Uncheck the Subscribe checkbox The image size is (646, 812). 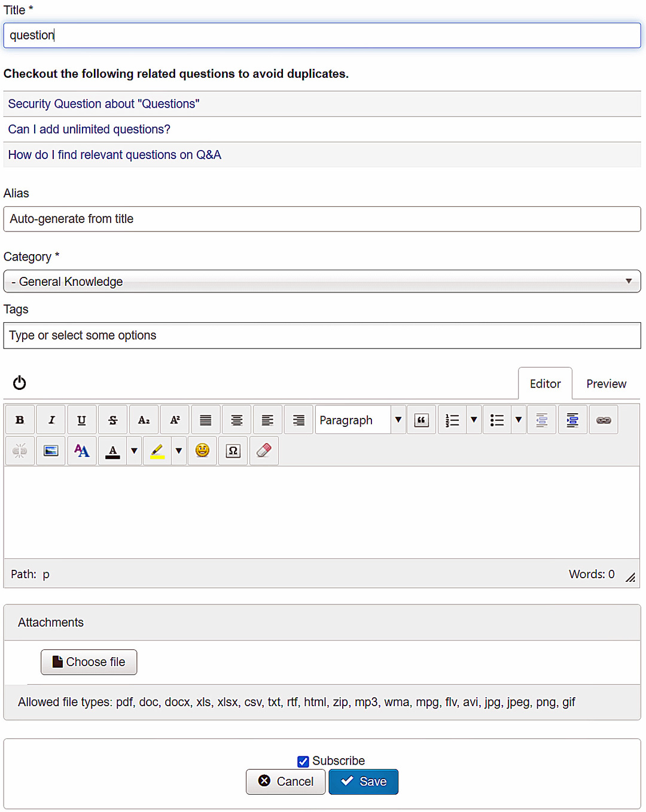click(x=303, y=761)
